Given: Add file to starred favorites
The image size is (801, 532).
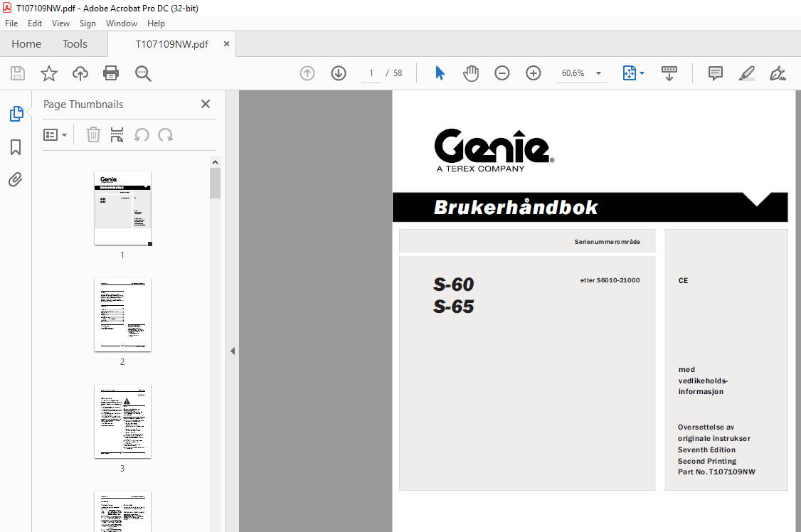Looking at the screenshot, I should click(x=49, y=73).
